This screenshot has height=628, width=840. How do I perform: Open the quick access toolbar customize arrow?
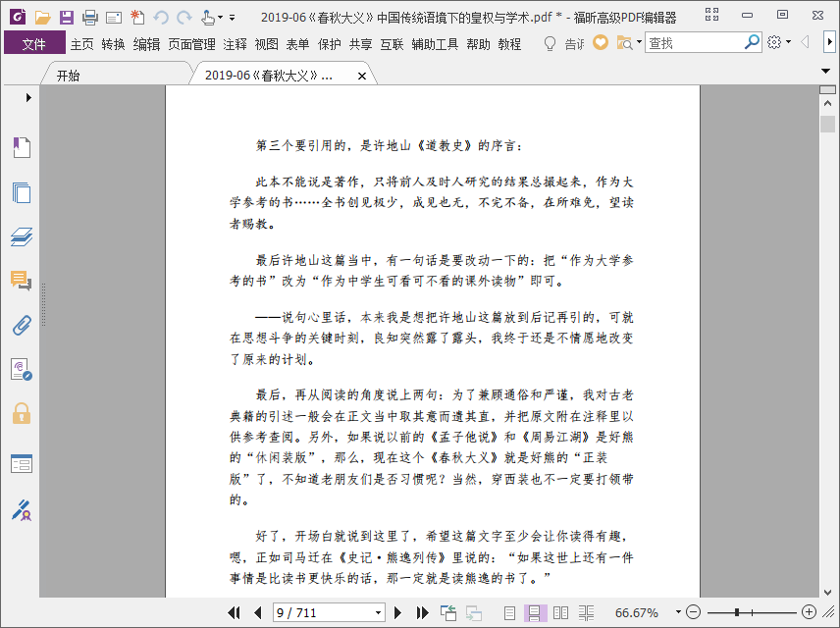[x=232, y=18]
